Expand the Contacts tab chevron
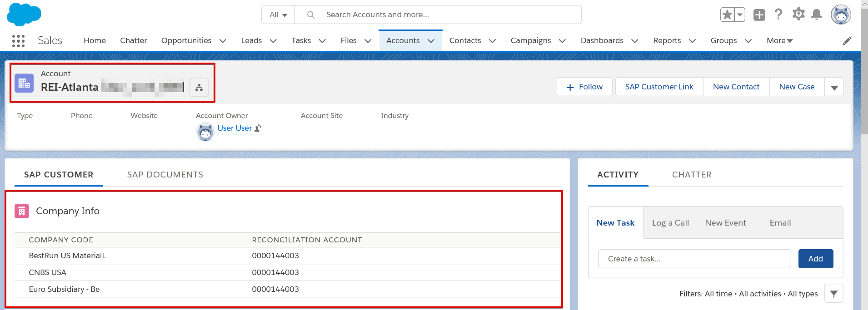868x310 pixels. point(492,41)
